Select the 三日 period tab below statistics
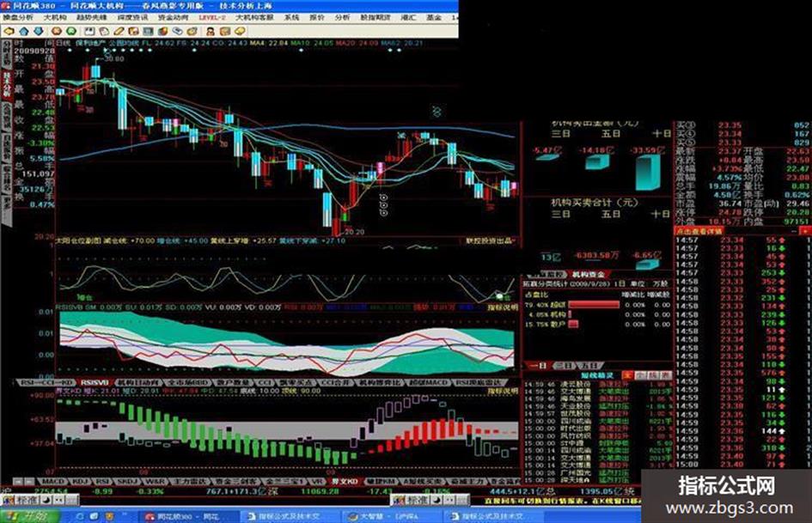The width and height of the screenshot is (812, 523). point(565,366)
